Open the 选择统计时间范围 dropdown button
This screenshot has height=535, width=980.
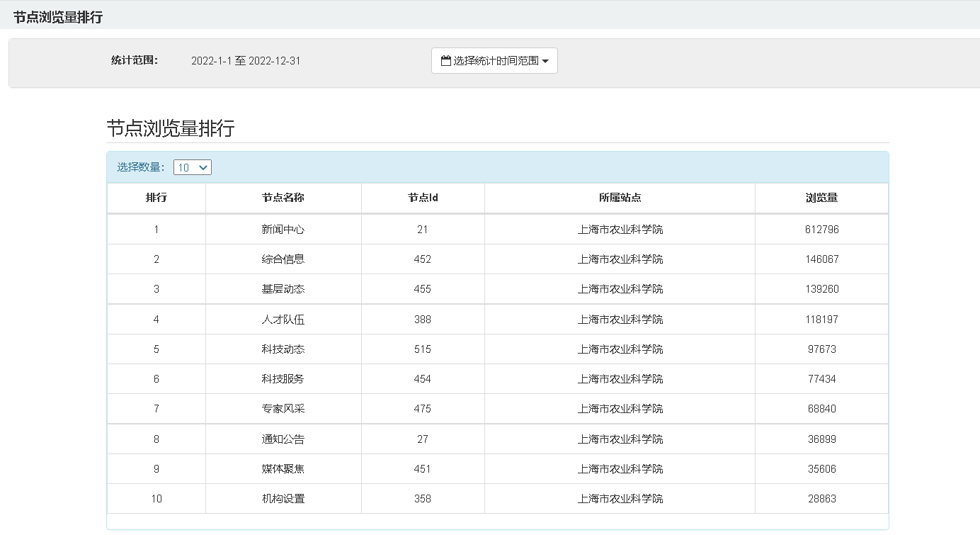(x=494, y=61)
